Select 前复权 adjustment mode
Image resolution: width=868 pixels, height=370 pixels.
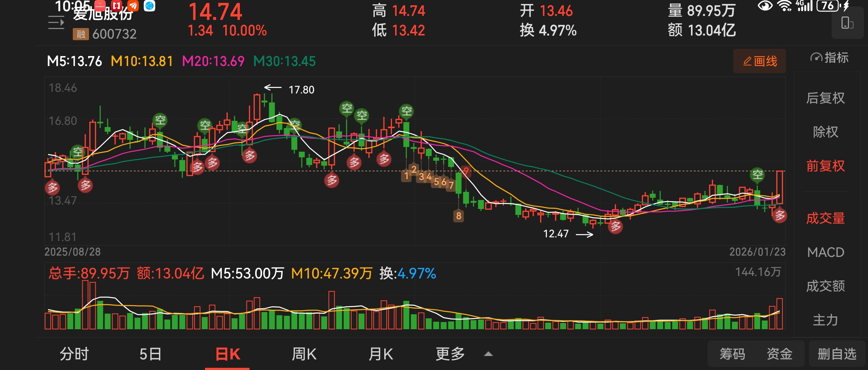tap(825, 166)
